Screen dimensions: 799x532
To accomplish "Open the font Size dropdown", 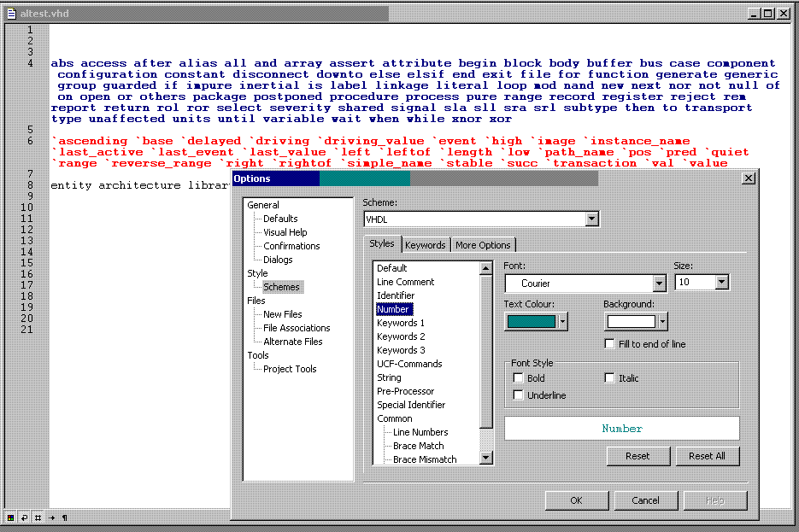I will pos(721,282).
